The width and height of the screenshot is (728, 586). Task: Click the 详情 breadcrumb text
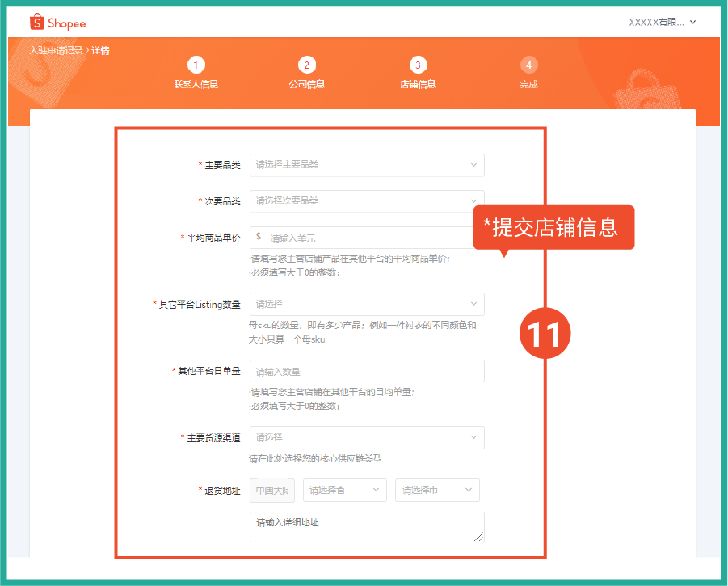click(x=100, y=50)
